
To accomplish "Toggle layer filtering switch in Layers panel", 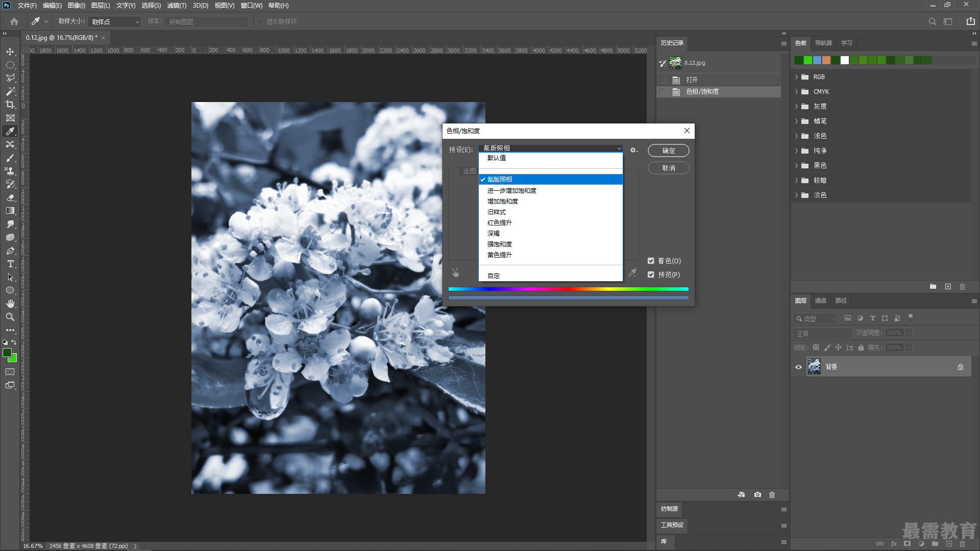I will point(910,317).
